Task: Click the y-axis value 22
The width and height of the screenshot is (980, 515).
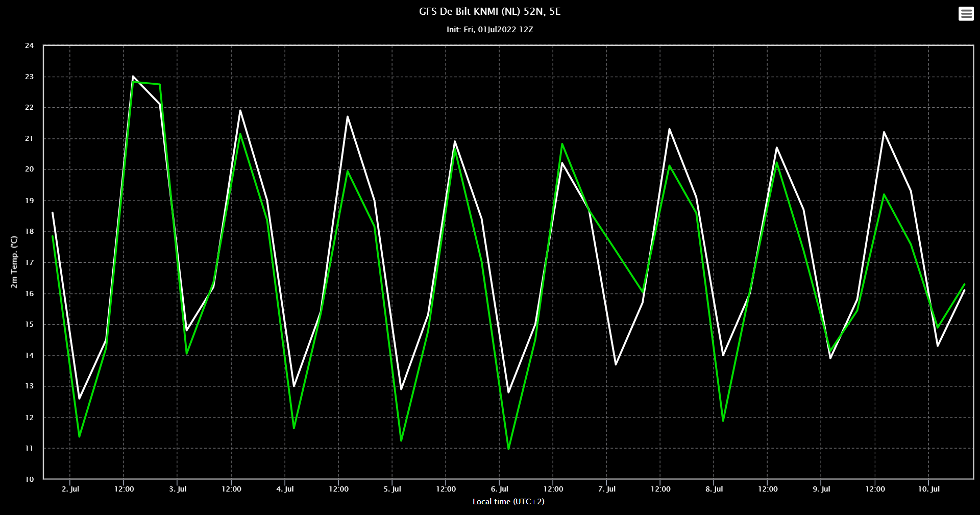Action: (x=29, y=107)
